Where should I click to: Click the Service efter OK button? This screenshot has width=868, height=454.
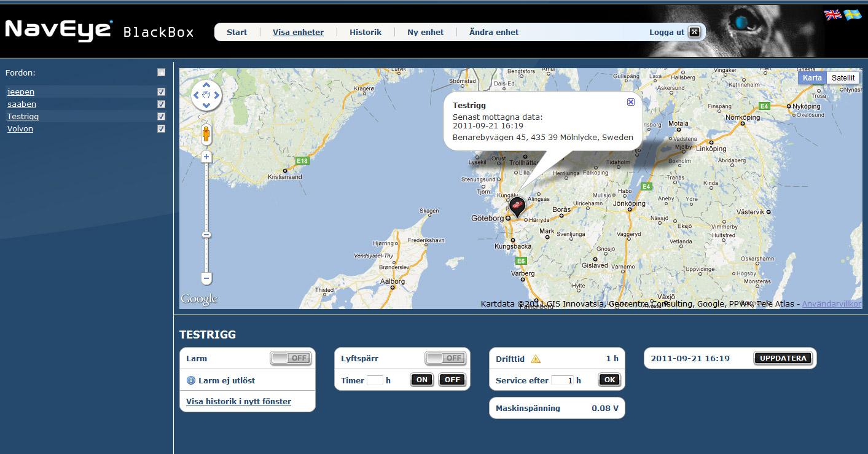pyautogui.click(x=609, y=380)
